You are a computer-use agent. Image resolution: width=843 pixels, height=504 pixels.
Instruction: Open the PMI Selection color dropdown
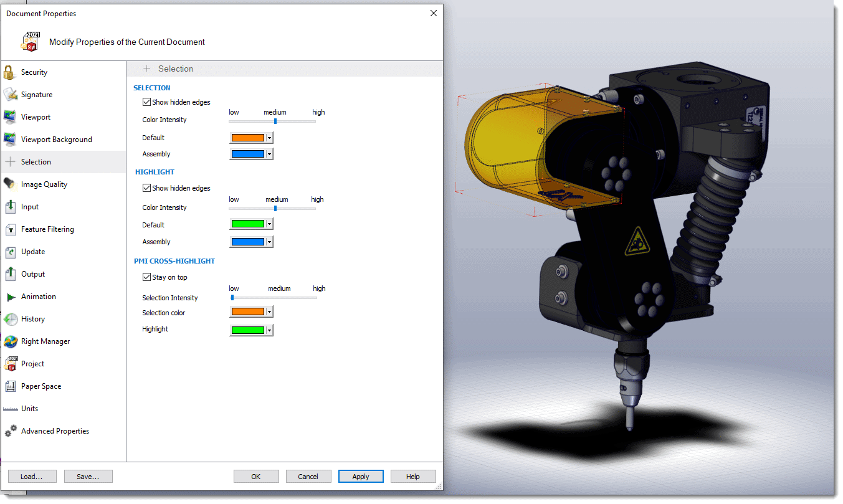click(x=269, y=313)
